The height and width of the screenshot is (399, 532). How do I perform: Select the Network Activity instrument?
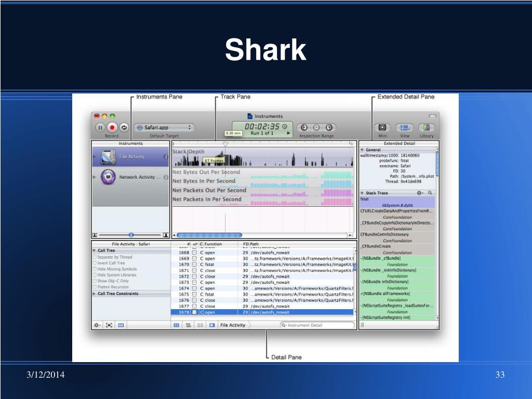[x=130, y=177]
